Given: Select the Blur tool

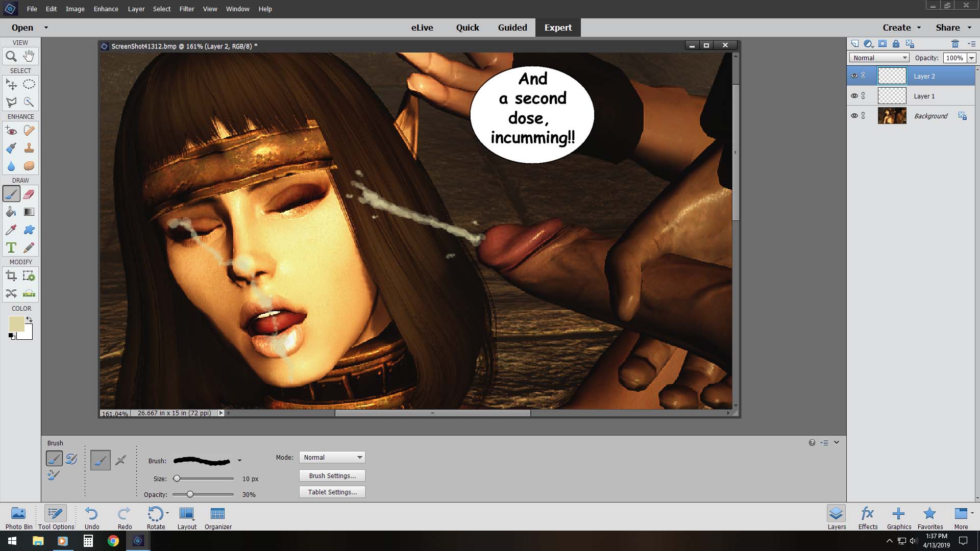Looking at the screenshot, I should (11, 166).
